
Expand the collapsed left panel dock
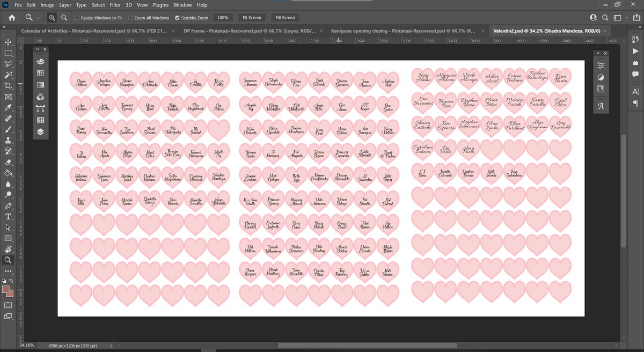(37, 49)
